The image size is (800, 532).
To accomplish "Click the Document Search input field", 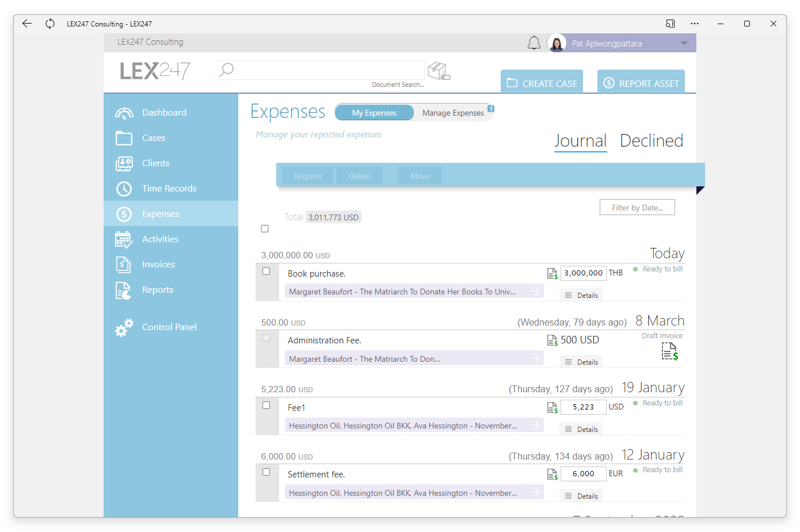I will point(319,70).
